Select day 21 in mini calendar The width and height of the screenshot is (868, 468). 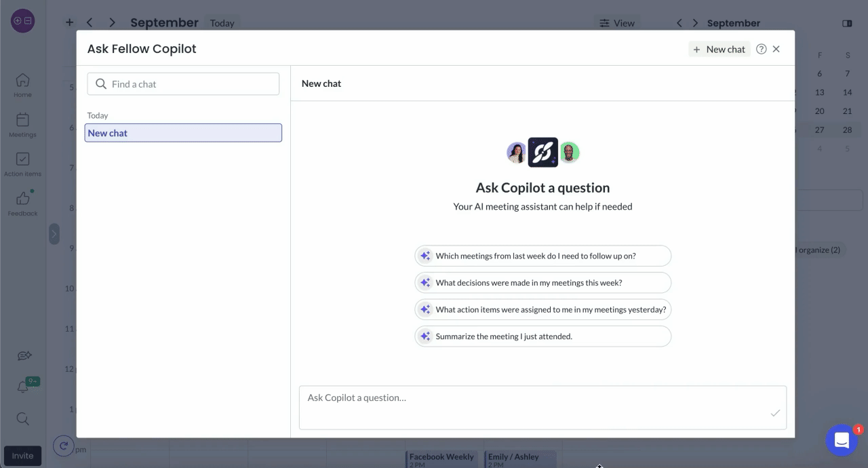coord(847,111)
